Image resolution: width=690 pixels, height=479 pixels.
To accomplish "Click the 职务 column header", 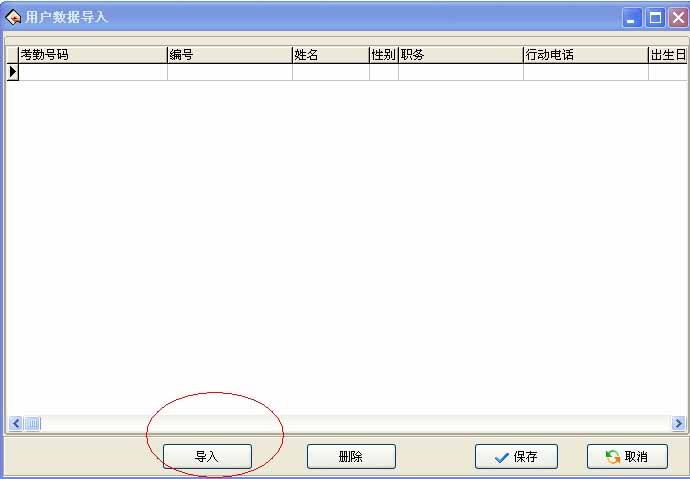I will click(x=461, y=55).
